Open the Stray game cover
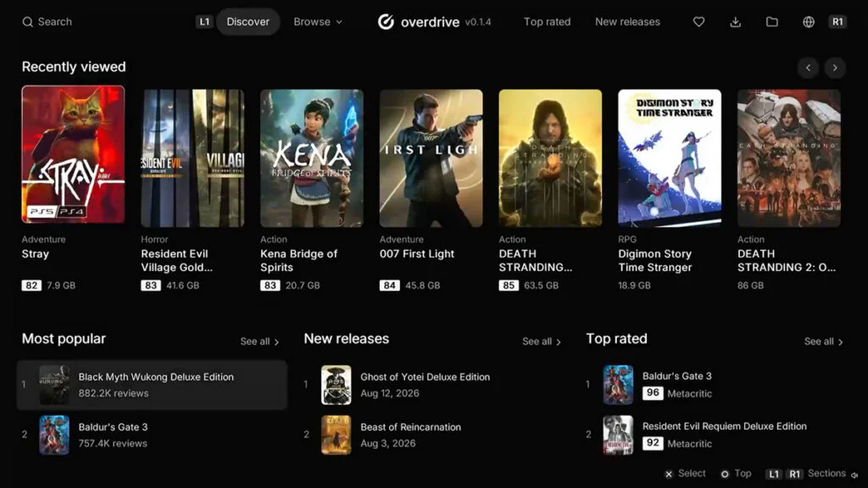 pos(73,154)
